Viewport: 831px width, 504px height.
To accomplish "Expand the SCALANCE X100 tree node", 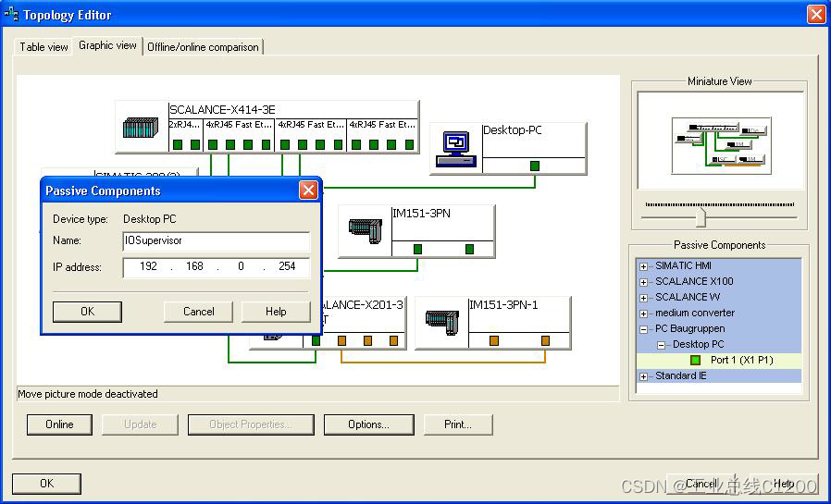I will coord(643,282).
